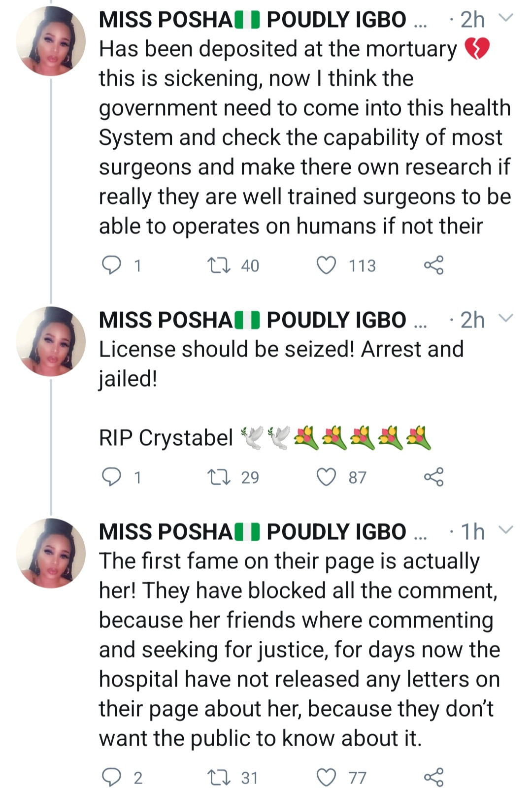The height and width of the screenshot is (789, 532).
Task: Click the reply icon showing 2 replies
Action: pos(112,776)
